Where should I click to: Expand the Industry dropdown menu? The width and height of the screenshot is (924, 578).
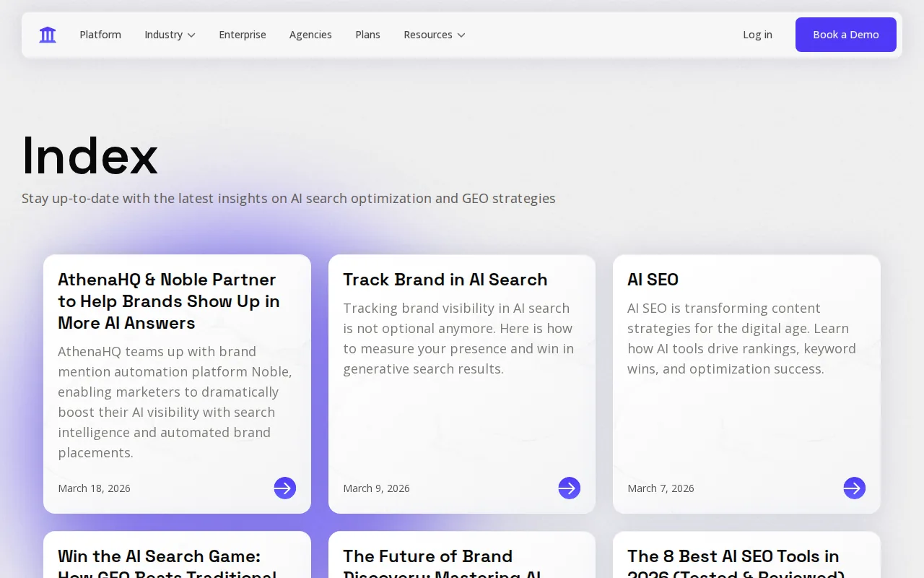click(170, 35)
